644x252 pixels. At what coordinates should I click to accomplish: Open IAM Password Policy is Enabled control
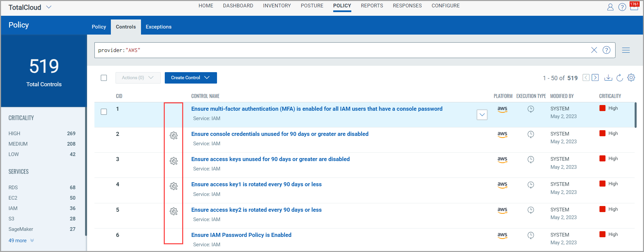pos(241,235)
